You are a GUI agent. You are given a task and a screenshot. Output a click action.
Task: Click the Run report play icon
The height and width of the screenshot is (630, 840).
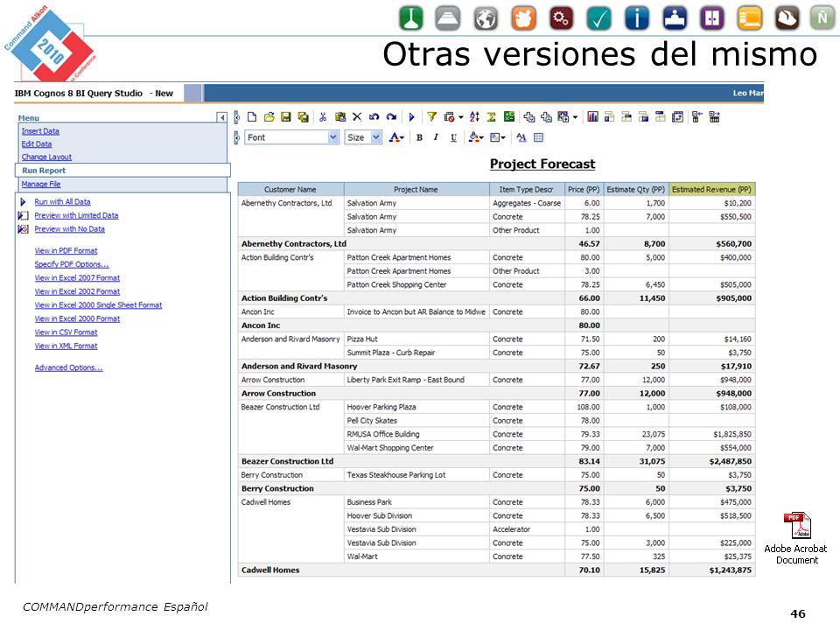411,116
